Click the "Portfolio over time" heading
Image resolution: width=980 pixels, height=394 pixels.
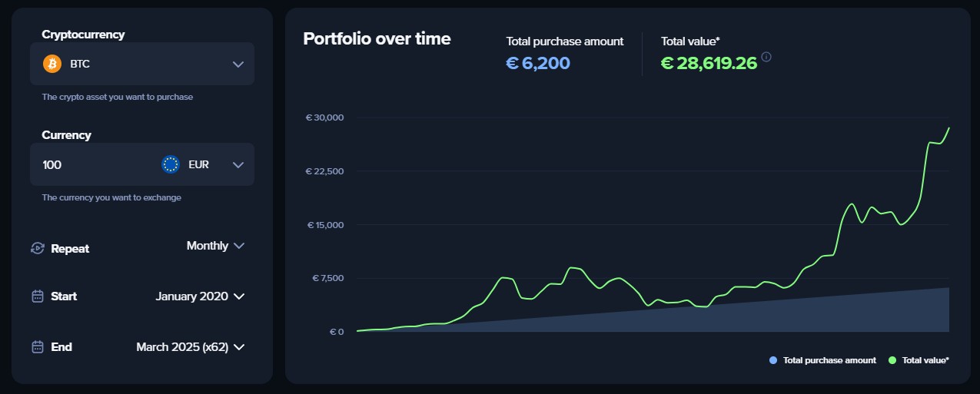(377, 38)
